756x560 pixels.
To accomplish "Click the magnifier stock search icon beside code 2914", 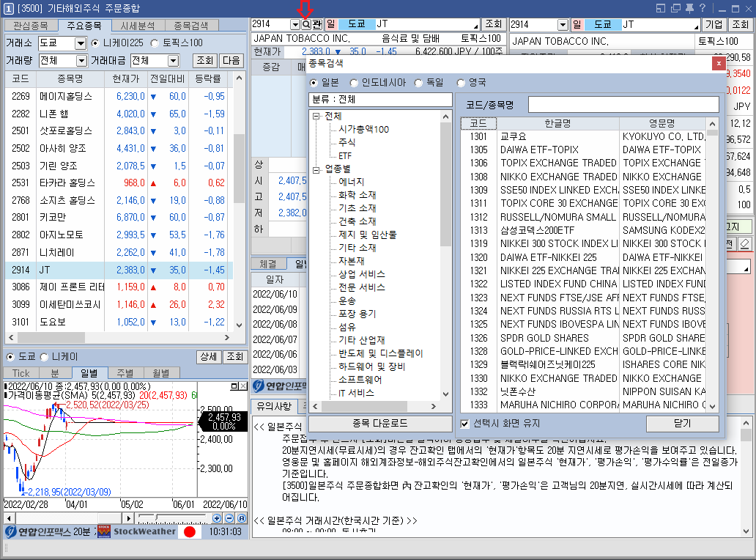I will coord(306,24).
